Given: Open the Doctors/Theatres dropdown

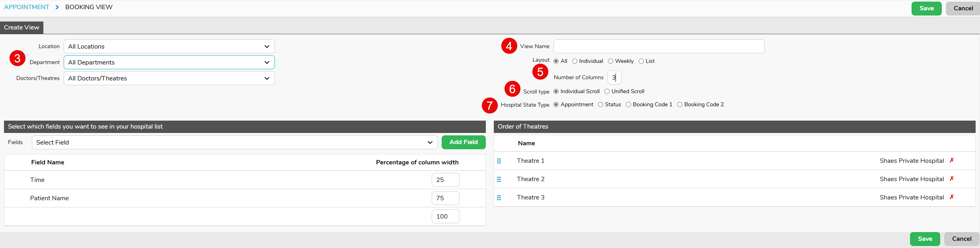Looking at the screenshot, I should 169,78.
